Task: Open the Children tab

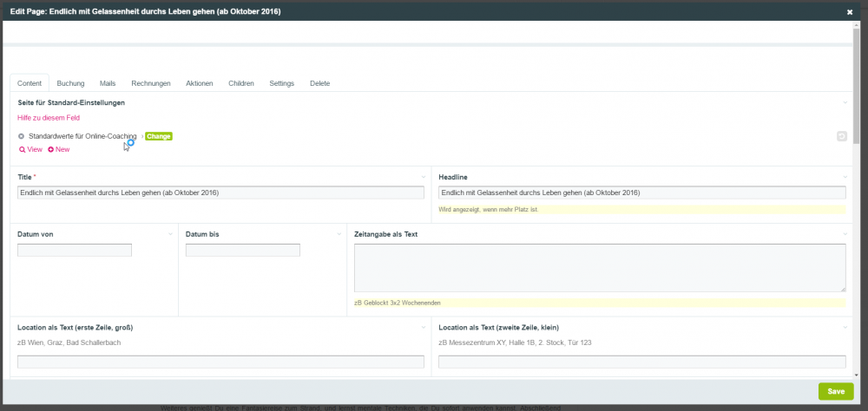Action: [241, 83]
